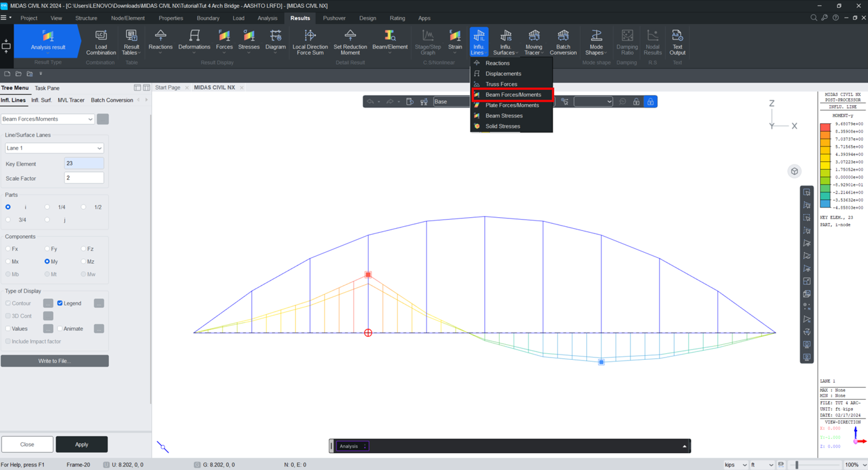Open the ft length unit dropdown
868x470 pixels.
[x=762, y=465]
